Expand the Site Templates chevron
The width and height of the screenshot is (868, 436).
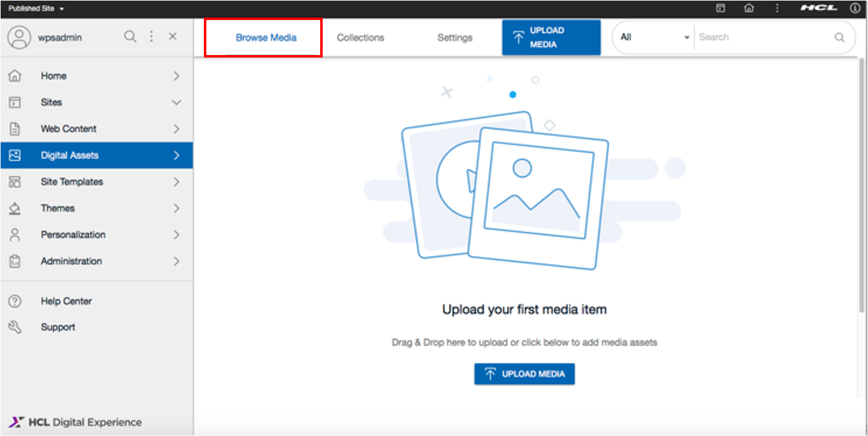pos(176,182)
